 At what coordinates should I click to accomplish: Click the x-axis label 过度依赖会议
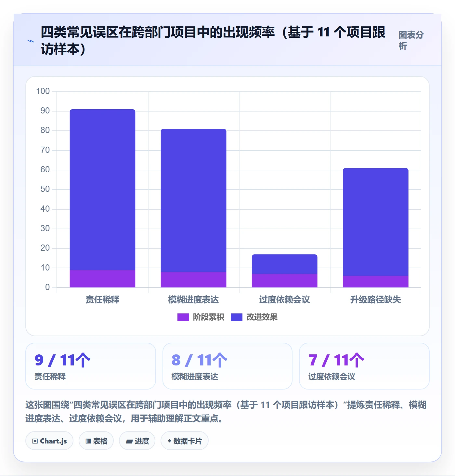click(x=285, y=299)
